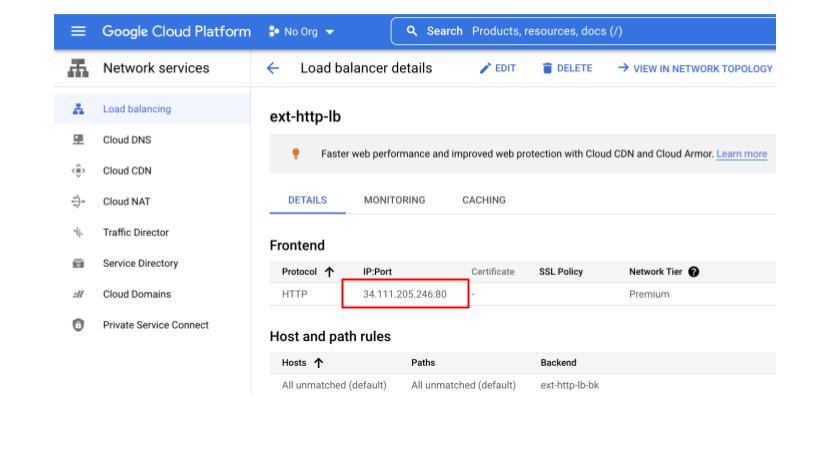
Task: Click VIEW IN NETWORK TOPOLOGY link
Action: coord(695,68)
